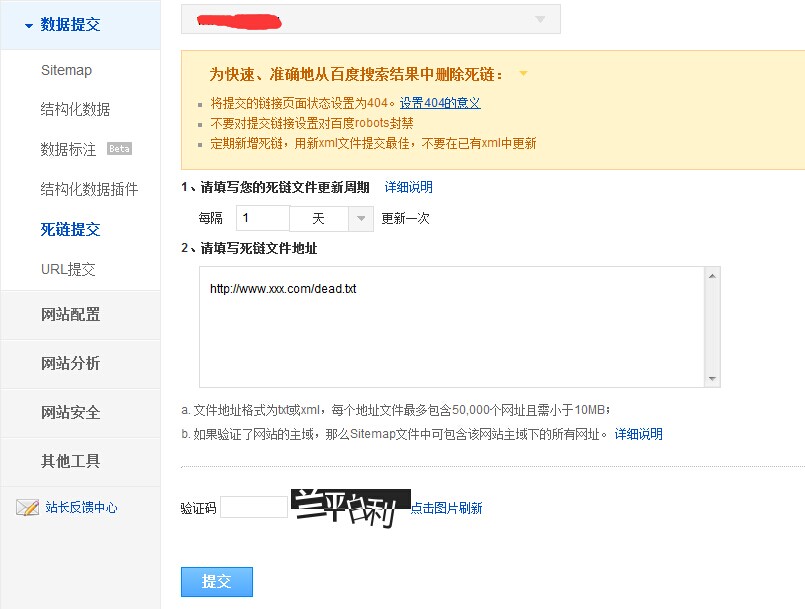Expand the 其他工具 section
Screen dimensions: 805x609
[x=70, y=461]
